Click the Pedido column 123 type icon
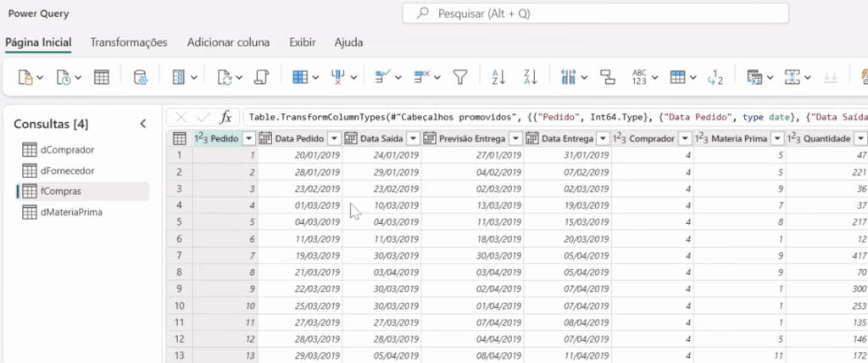The width and height of the screenshot is (868, 363). (200, 138)
